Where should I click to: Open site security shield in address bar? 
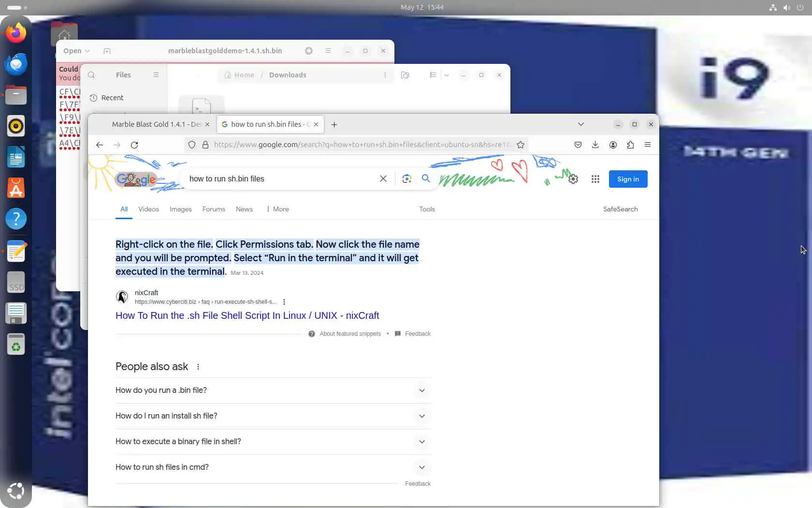click(192, 145)
